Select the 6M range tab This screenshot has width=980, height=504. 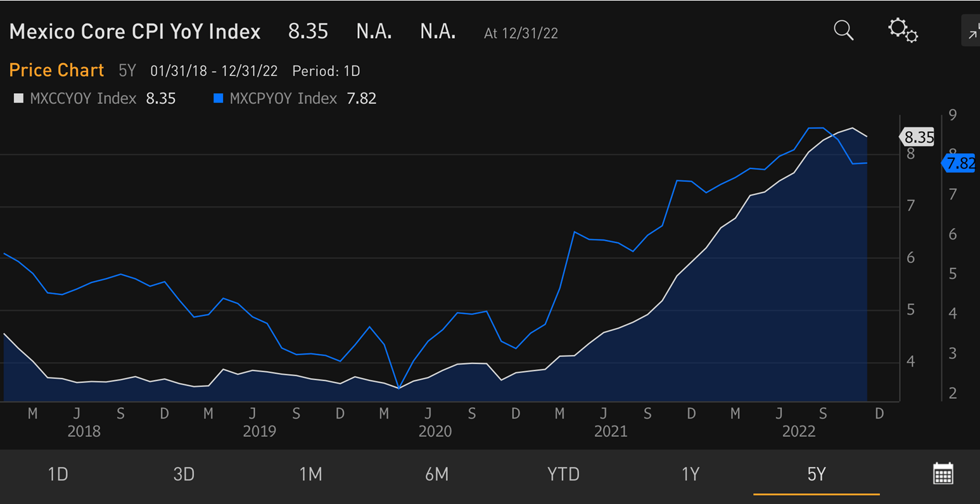pos(436,474)
